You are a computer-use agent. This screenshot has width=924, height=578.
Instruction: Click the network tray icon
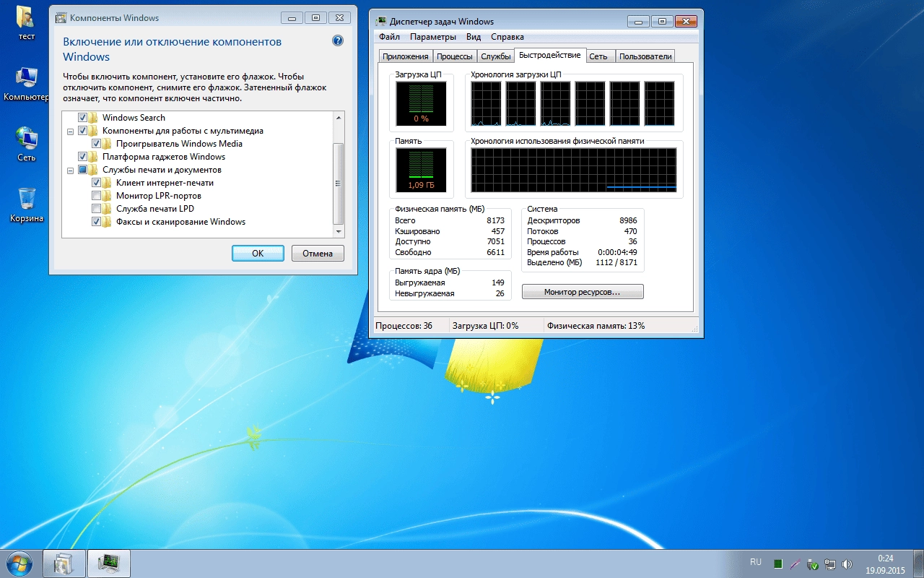point(830,564)
